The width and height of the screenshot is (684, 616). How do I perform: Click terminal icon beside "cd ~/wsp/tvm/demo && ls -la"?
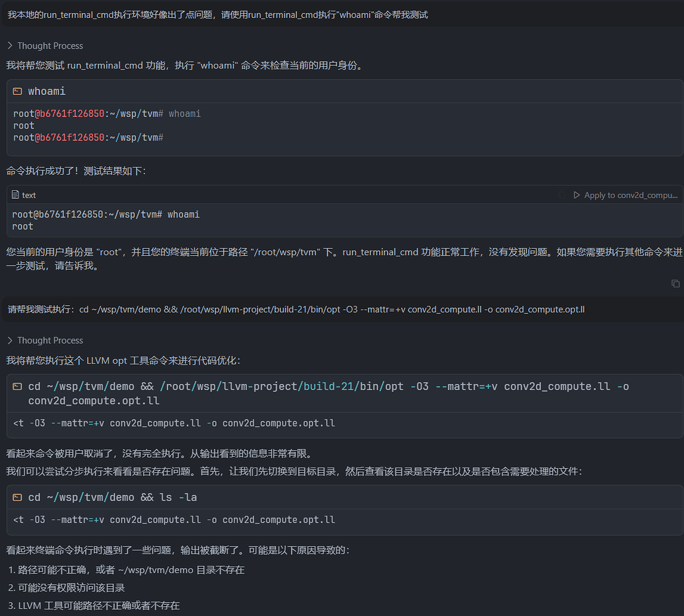coord(17,498)
